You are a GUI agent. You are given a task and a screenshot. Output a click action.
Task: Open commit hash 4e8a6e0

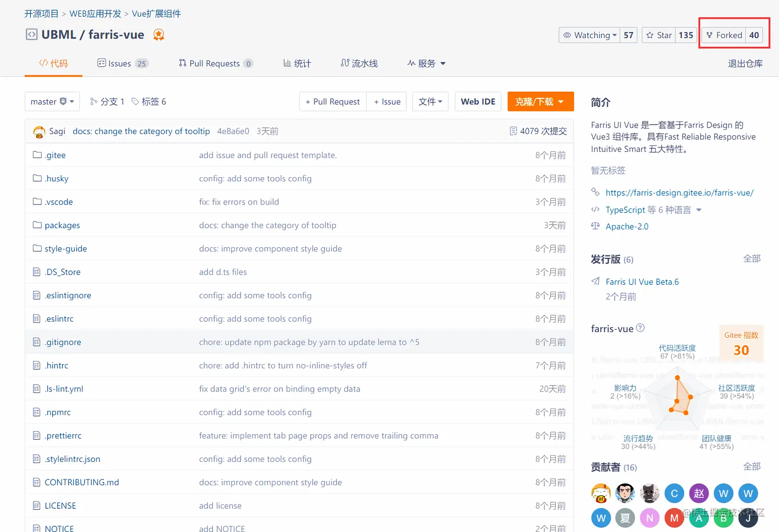pyautogui.click(x=233, y=131)
